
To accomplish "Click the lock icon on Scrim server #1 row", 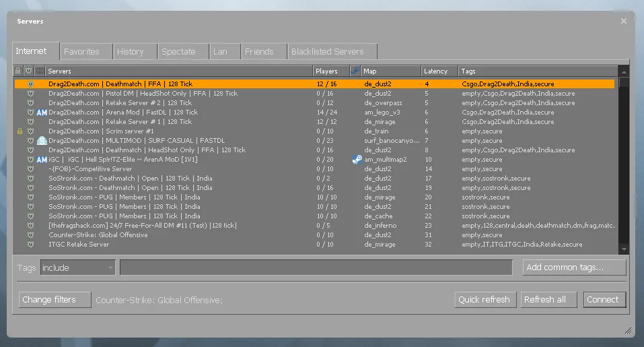I will 20,131.
